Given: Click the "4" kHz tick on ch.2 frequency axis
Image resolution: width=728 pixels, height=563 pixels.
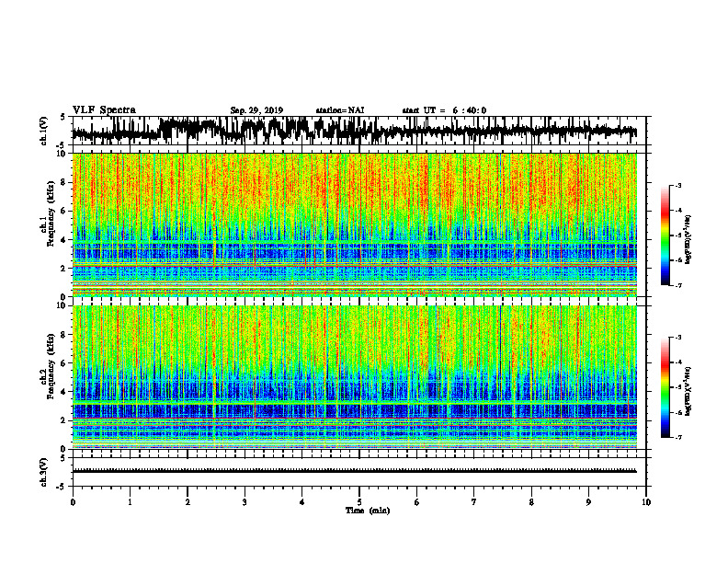Looking at the screenshot, I should pos(63,392).
